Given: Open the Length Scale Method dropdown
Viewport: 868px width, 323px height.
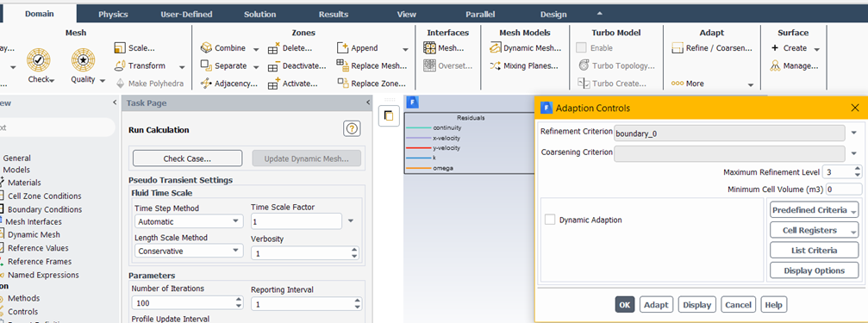Looking at the screenshot, I should click(189, 251).
